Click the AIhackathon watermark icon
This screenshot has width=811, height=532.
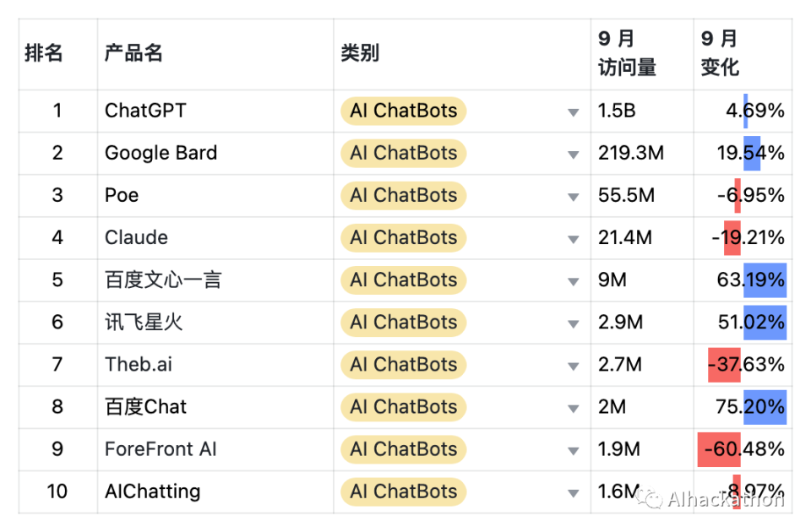[x=650, y=499]
